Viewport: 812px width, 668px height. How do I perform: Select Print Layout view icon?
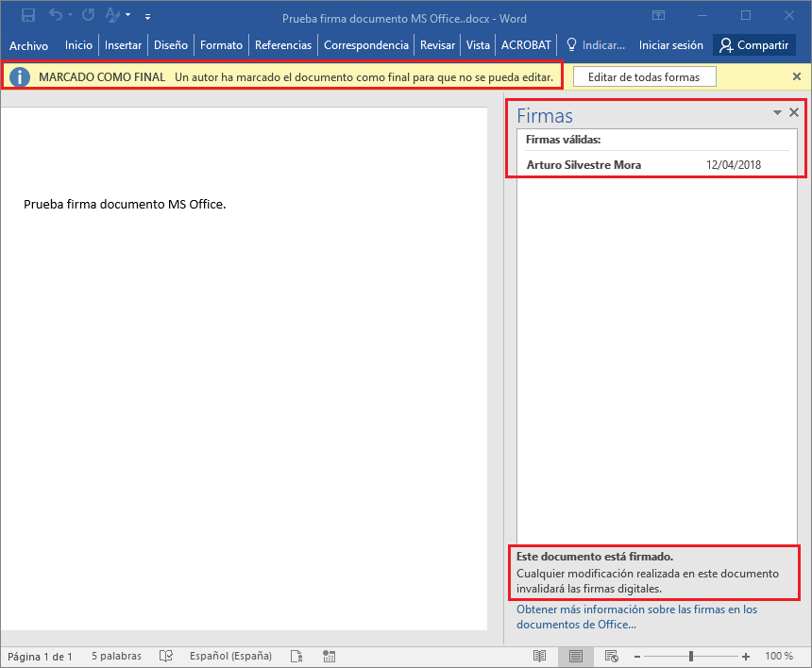click(575, 656)
